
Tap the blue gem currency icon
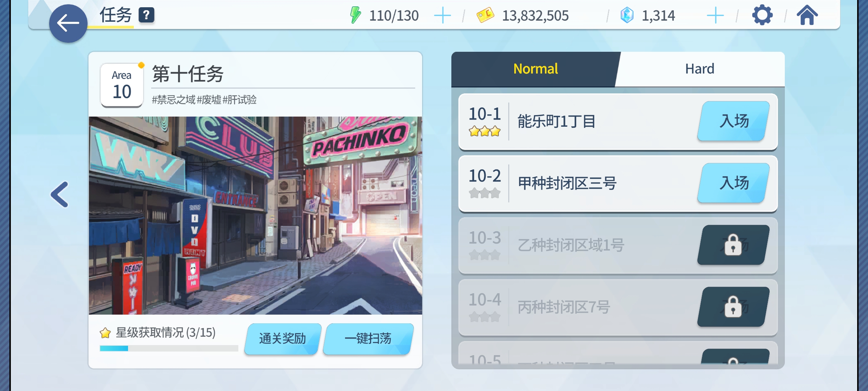tap(627, 15)
